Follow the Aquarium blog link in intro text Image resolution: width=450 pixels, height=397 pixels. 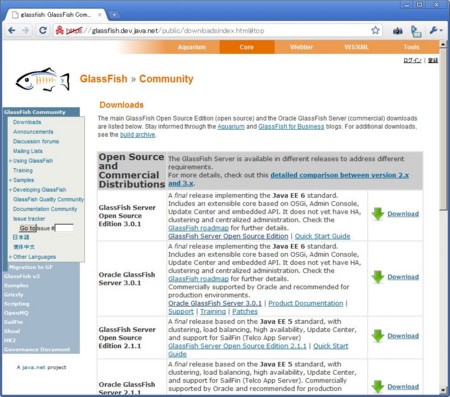coord(231,127)
